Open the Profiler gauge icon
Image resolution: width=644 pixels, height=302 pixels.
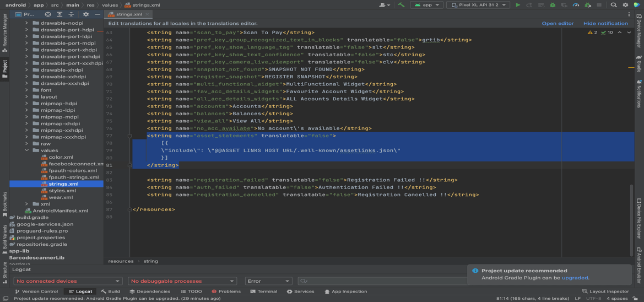click(x=576, y=5)
